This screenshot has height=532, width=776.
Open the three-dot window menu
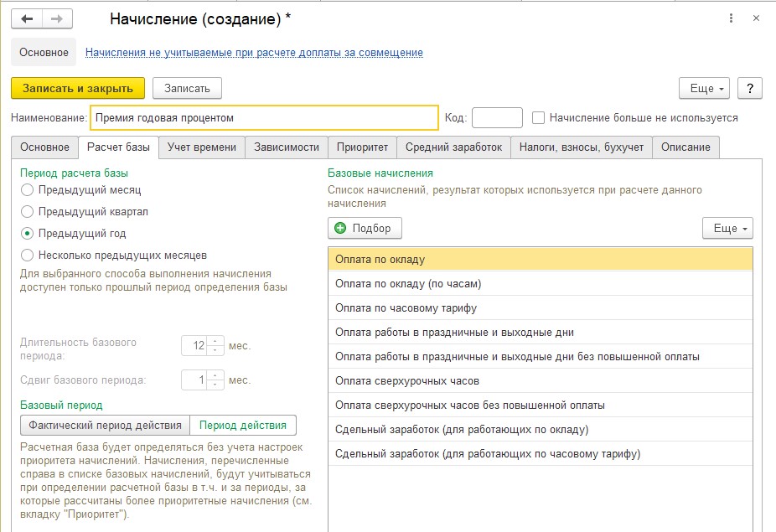[731, 18]
